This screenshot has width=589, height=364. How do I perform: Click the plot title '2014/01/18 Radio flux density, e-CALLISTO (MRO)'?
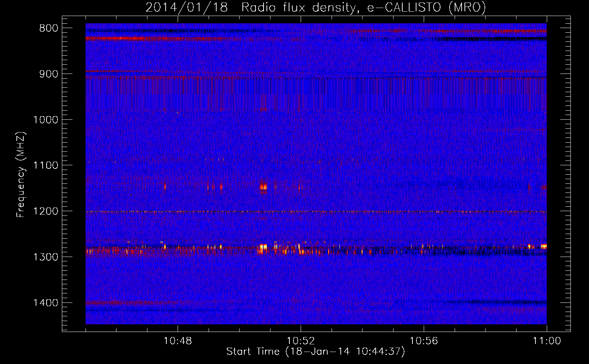316,7
